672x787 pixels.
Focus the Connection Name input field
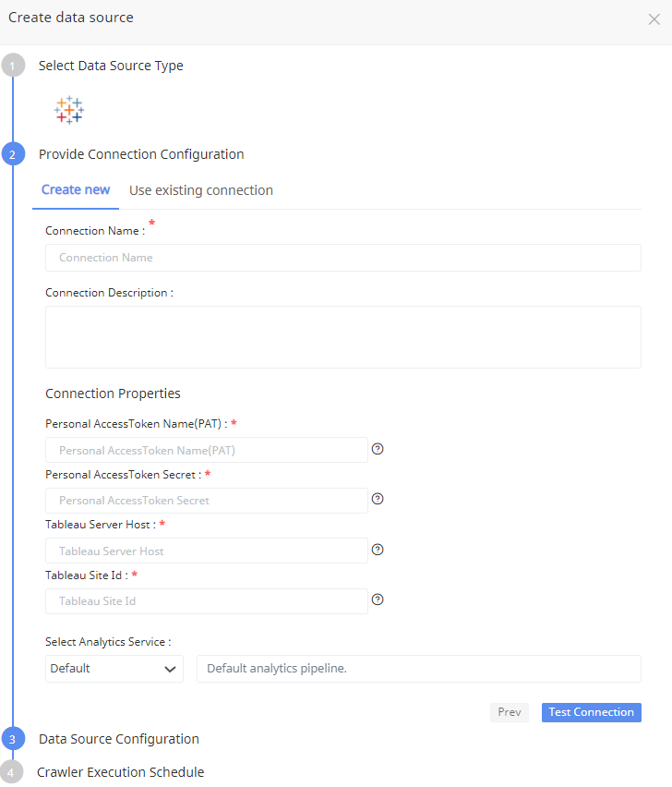pos(342,258)
